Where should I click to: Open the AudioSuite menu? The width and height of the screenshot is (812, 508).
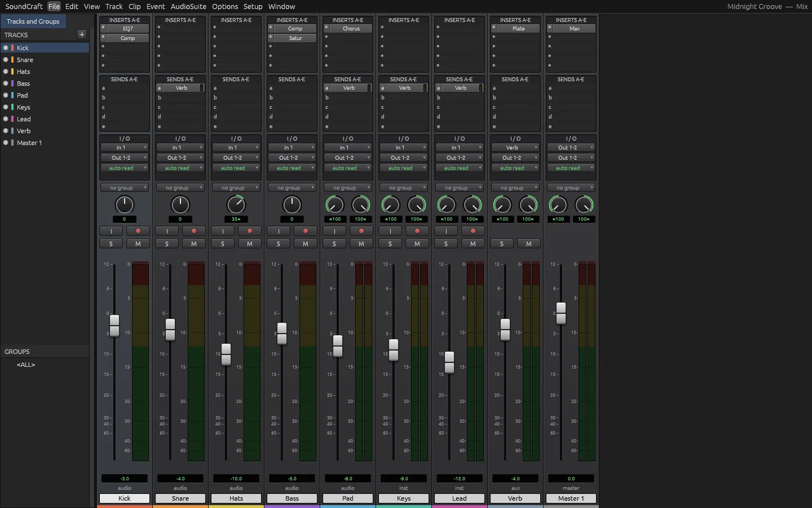click(x=188, y=6)
